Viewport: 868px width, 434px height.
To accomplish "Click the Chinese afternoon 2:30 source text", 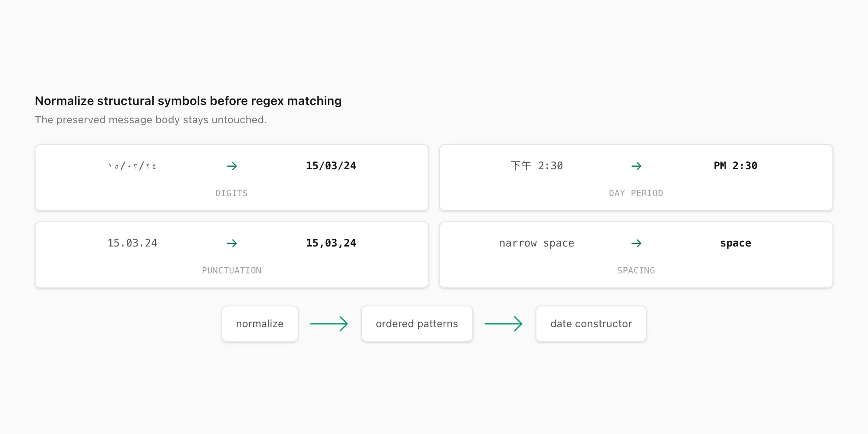I will [x=537, y=166].
